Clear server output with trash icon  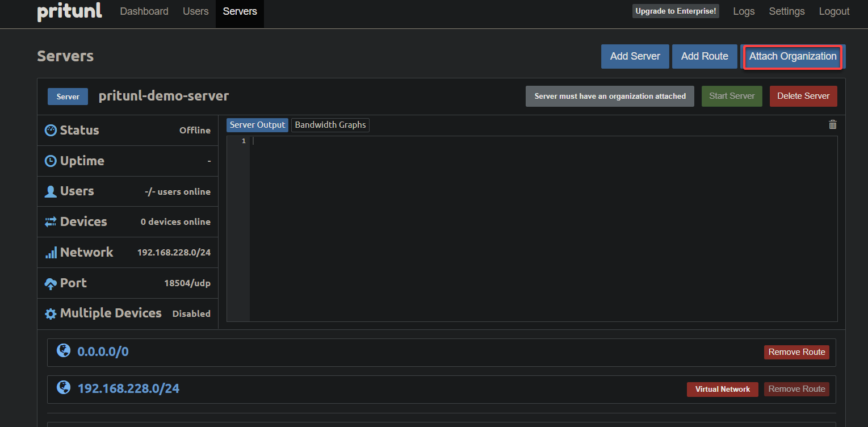tap(832, 125)
